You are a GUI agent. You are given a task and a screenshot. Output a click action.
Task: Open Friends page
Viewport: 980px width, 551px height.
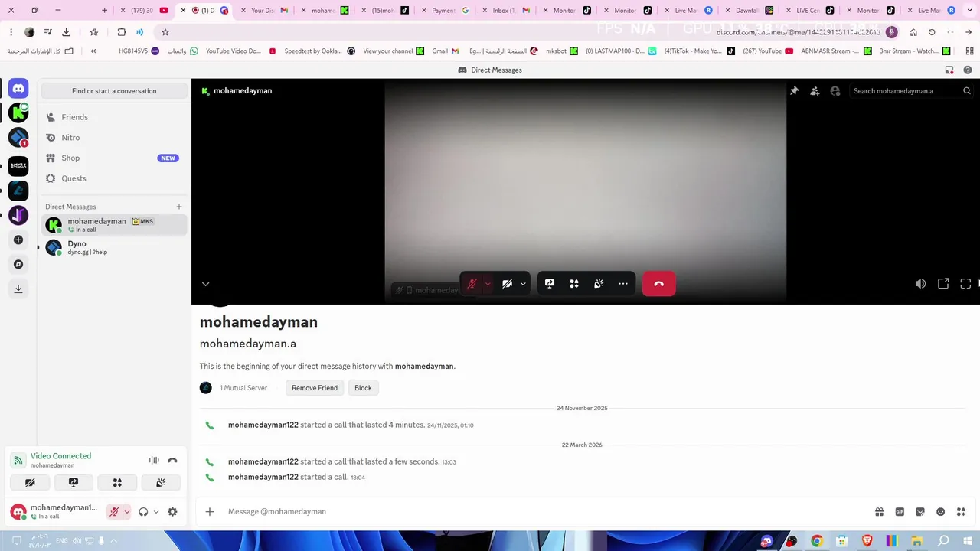pyautogui.click(x=114, y=117)
